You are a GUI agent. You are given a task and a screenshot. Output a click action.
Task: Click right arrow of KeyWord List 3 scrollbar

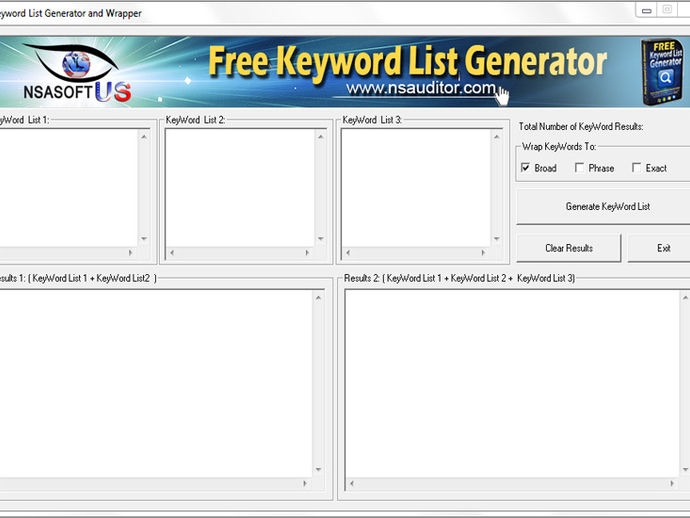(483, 253)
